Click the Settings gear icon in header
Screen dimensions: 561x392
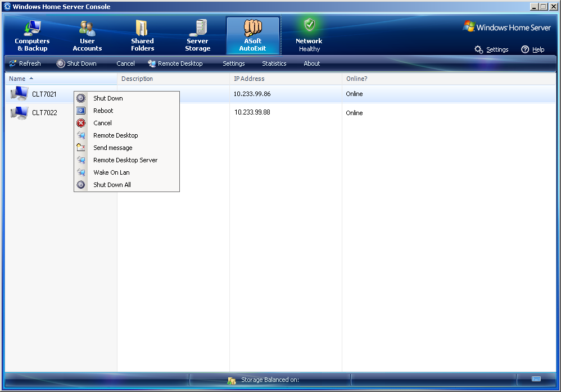pos(479,49)
